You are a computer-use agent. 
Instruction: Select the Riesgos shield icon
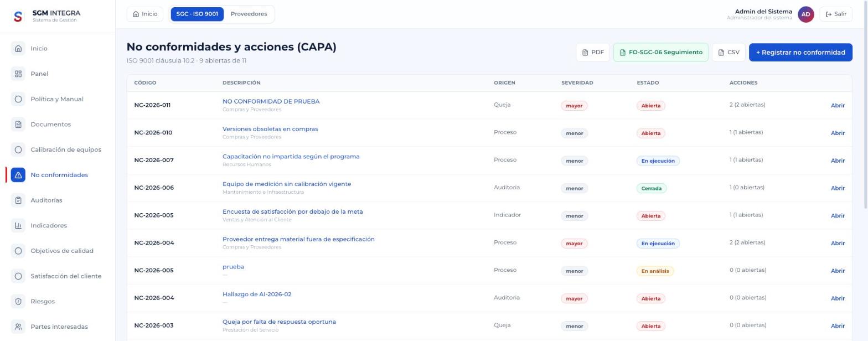[18, 301]
